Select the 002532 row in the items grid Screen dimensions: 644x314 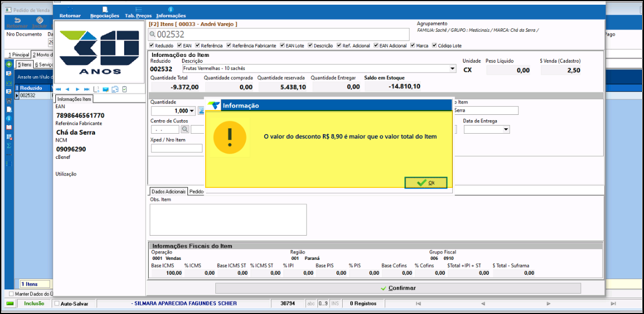tap(34, 95)
